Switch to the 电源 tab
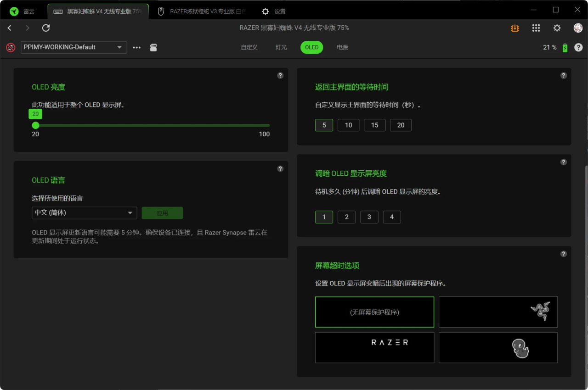This screenshot has height=390, width=588. [x=342, y=47]
